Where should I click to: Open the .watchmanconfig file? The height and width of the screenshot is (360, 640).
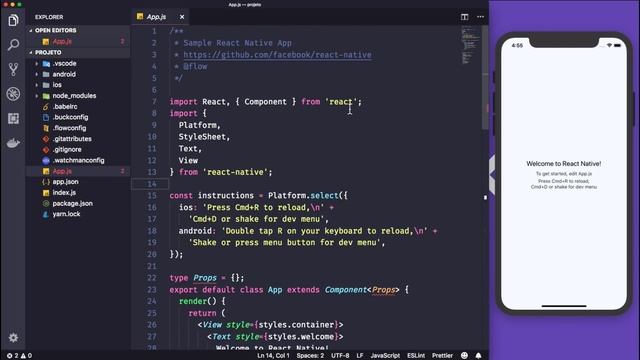pos(78,160)
